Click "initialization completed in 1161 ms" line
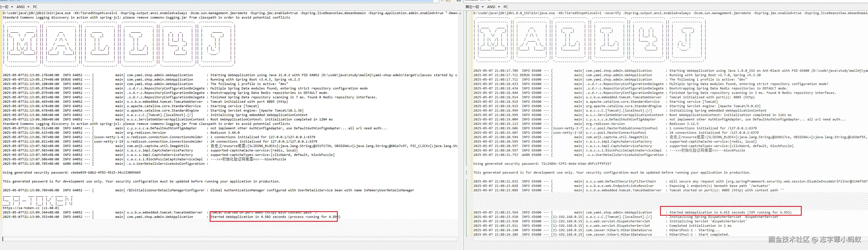 (633, 115)
